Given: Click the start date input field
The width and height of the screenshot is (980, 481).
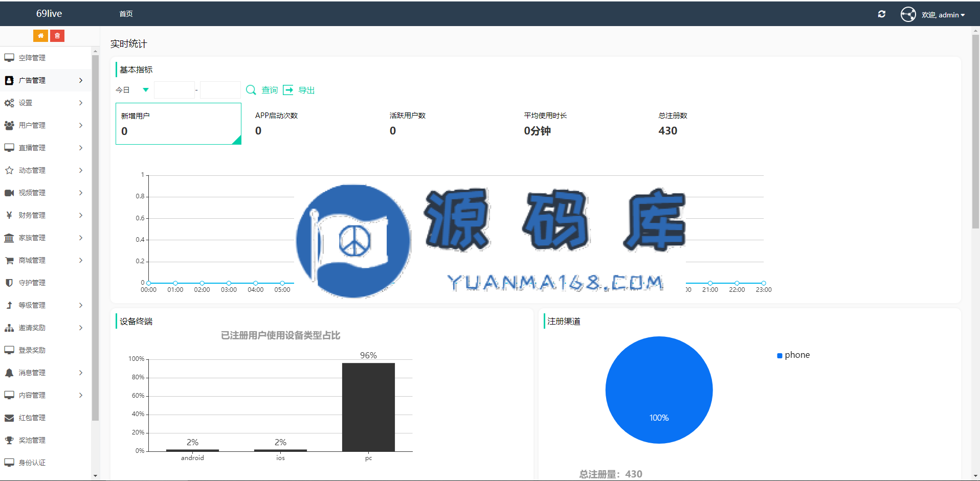Looking at the screenshot, I should coord(174,90).
